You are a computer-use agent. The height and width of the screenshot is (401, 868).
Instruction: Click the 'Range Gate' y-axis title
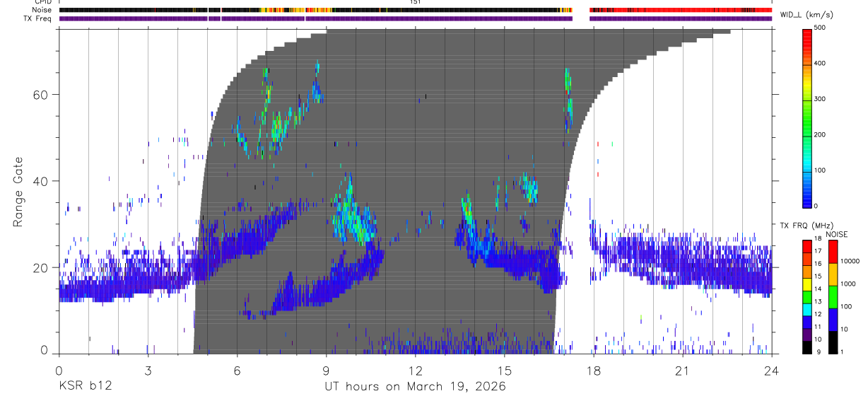point(18,192)
